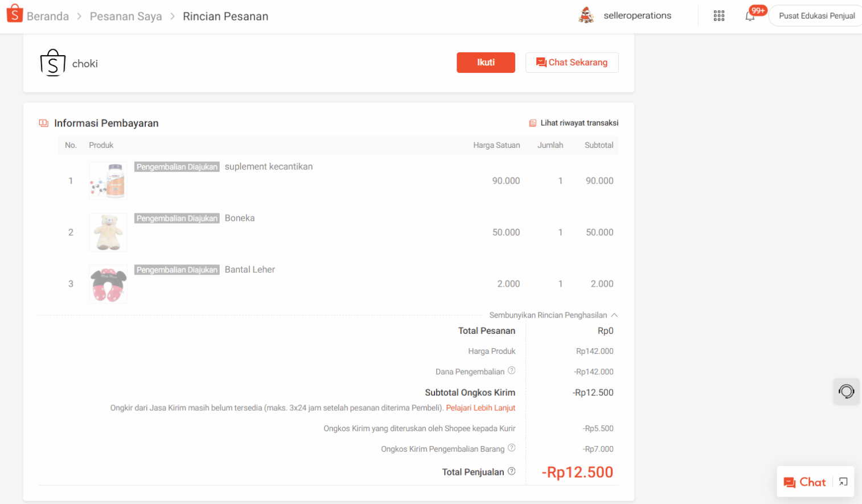Click the Ikuti button
The image size is (862, 504).
(x=486, y=63)
